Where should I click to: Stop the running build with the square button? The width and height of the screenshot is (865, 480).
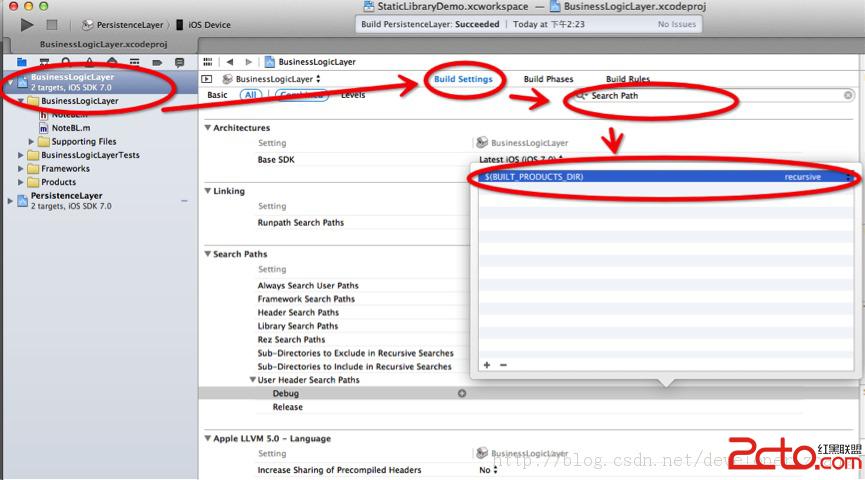52,25
